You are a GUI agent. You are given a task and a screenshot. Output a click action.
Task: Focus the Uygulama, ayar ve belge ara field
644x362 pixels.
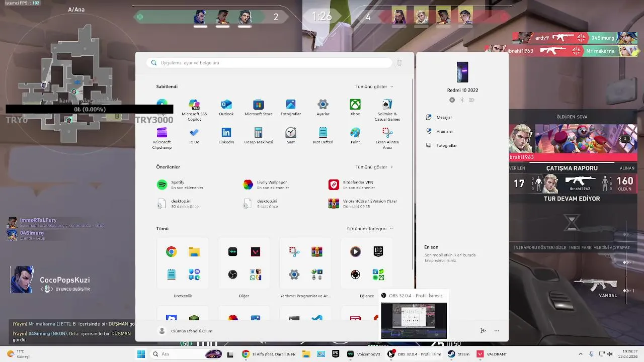point(269,63)
